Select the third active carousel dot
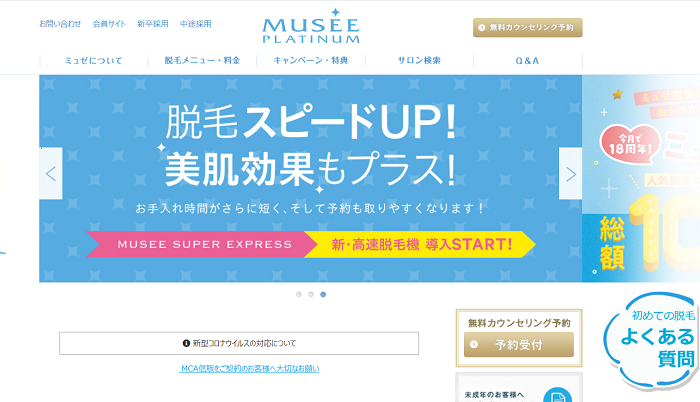700x402 pixels. tap(323, 294)
